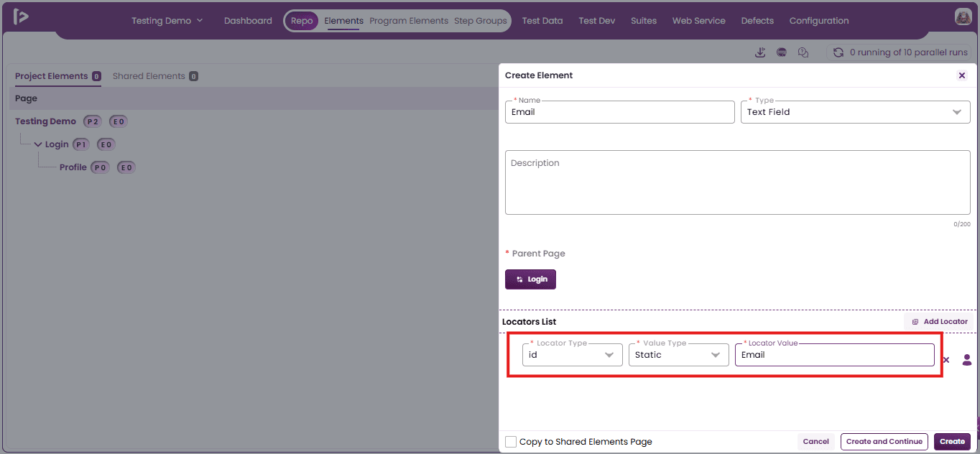Screen dimensions: 980x454
Task: Open the Configuration menu
Action: [819, 21]
